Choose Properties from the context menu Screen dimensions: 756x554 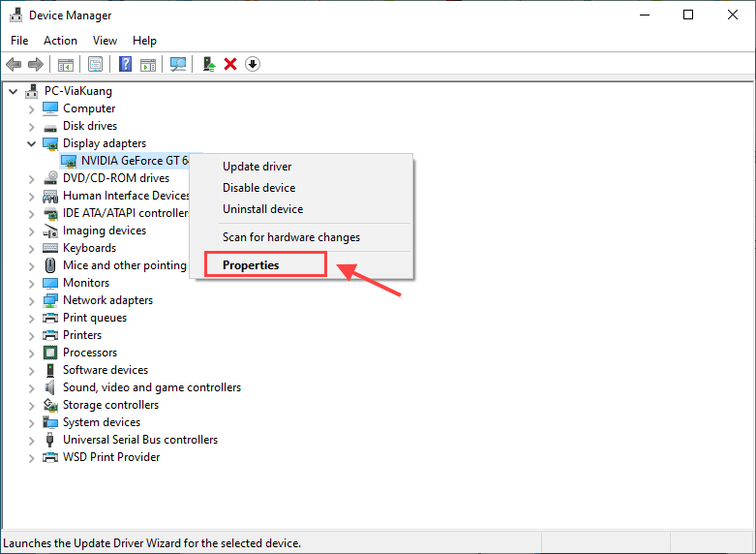[x=251, y=265]
